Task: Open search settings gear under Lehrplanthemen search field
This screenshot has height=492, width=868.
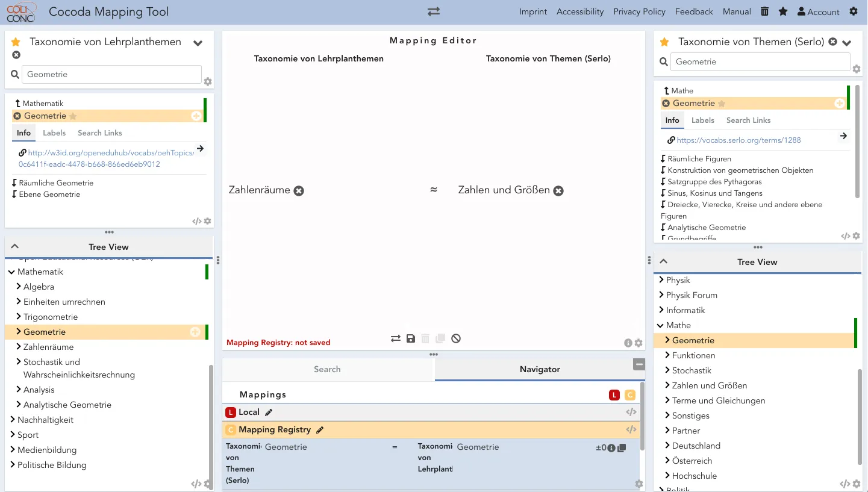Action: (208, 82)
